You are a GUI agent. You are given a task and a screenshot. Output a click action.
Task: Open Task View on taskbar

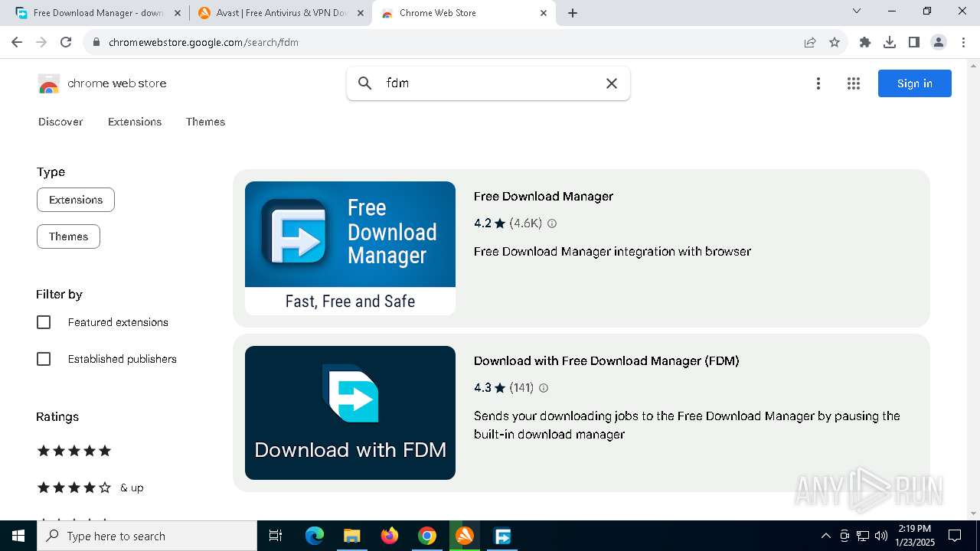[x=276, y=536]
